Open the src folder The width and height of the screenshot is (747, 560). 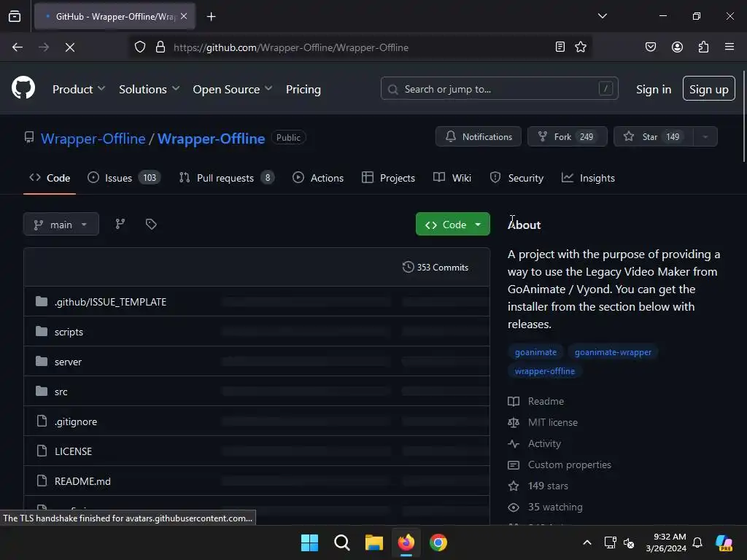(x=61, y=392)
